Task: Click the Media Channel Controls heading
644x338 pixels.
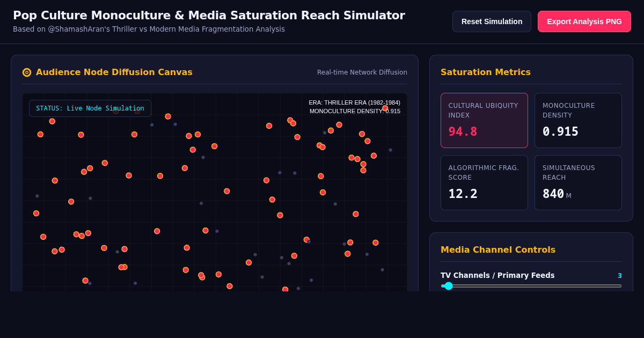Action: point(498,249)
